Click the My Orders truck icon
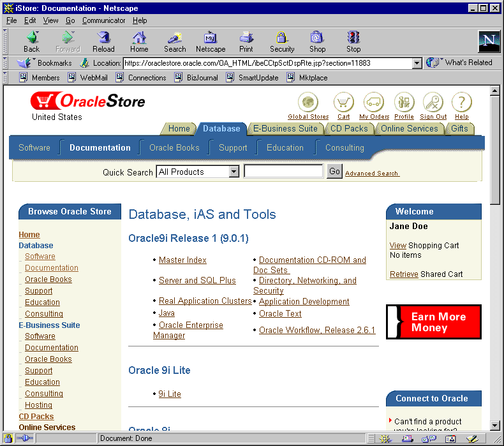This screenshot has width=504, height=446. pyautogui.click(x=374, y=102)
